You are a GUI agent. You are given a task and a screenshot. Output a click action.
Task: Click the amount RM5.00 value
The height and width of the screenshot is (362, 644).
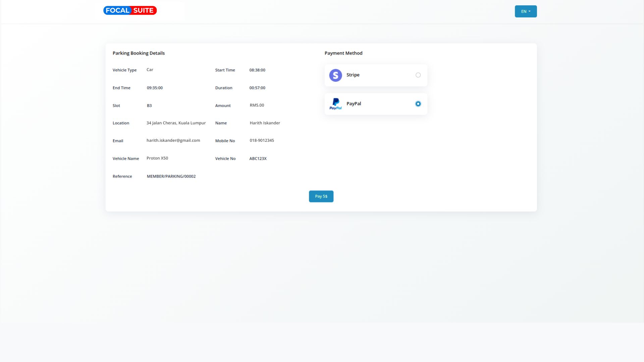pyautogui.click(x=257, y=105)
